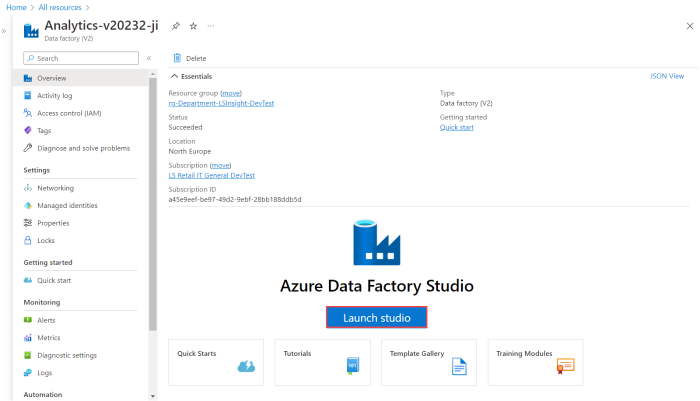Image resolution: width=700 pixels, height=401 pixels.
Task: Open Diagnose and solve problems
Action: tap(83, 148)
